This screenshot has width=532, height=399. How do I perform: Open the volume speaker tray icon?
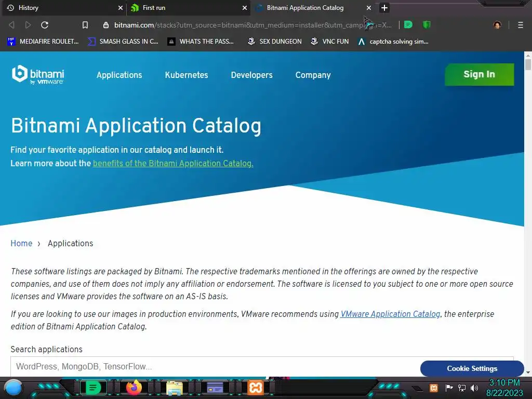[x=474, y=388]
